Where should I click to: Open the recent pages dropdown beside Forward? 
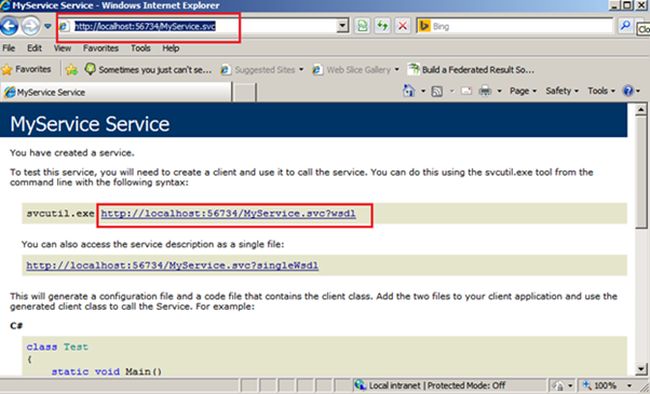[48, 26]
